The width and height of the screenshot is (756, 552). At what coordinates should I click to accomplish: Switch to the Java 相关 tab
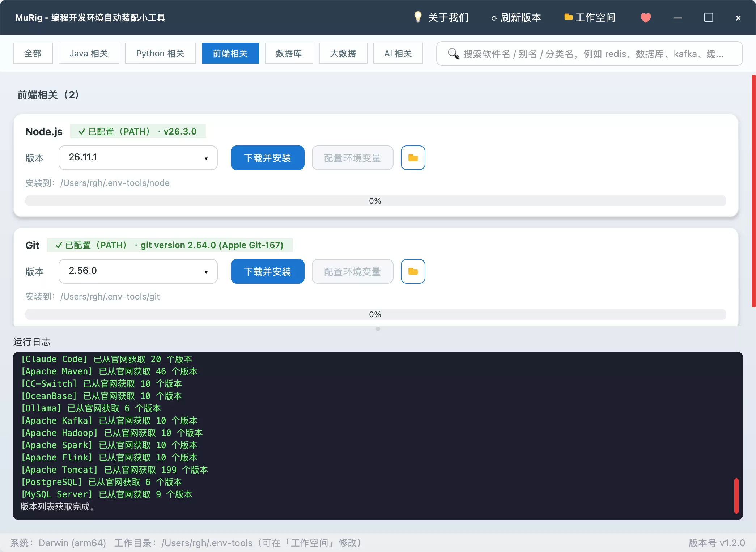(89, 53)
